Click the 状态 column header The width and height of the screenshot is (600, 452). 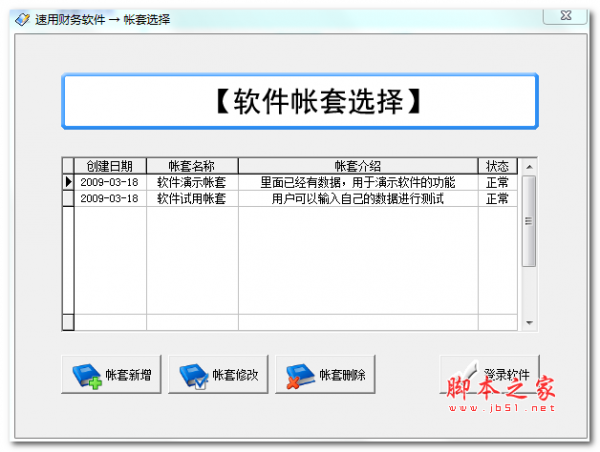[497, 166]
